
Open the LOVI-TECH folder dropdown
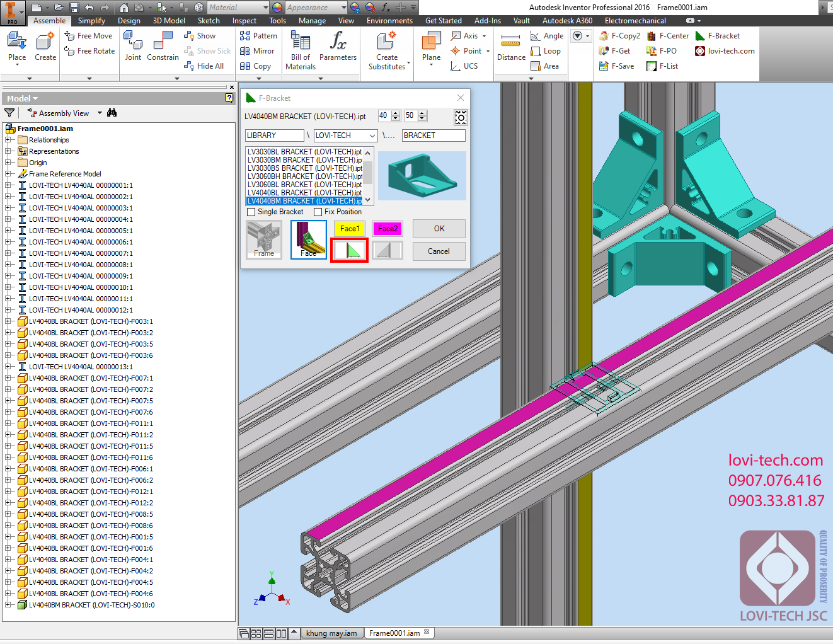pos(372,135)
